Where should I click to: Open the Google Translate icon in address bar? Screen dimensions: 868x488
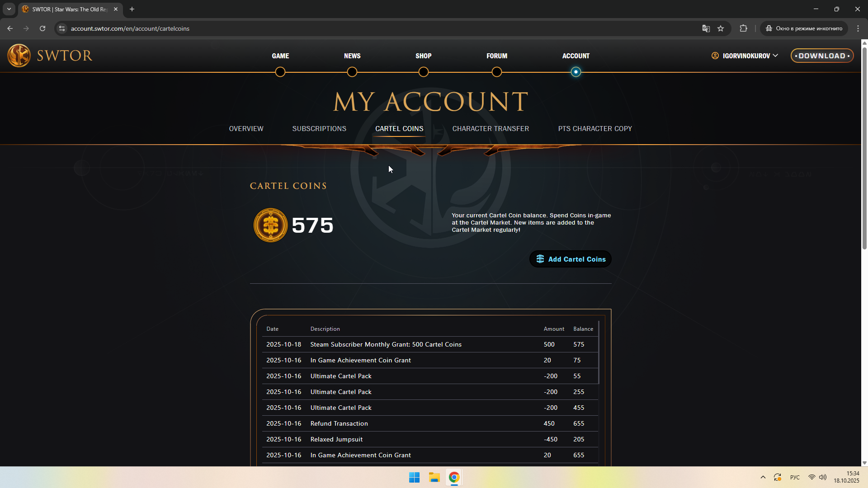706,28
